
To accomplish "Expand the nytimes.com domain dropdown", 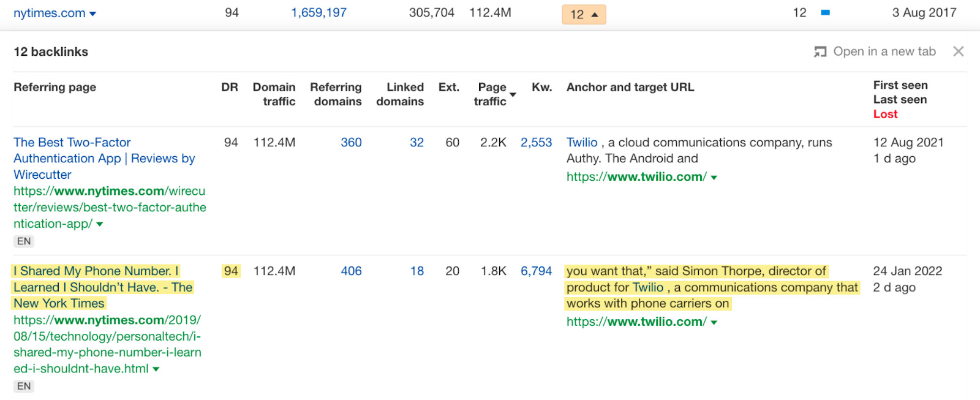I will click(x=92, y=13).
